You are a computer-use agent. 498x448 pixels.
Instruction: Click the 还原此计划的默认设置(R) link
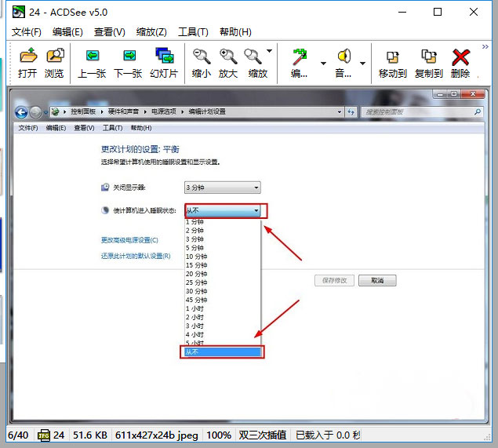(x=136, y=256)
